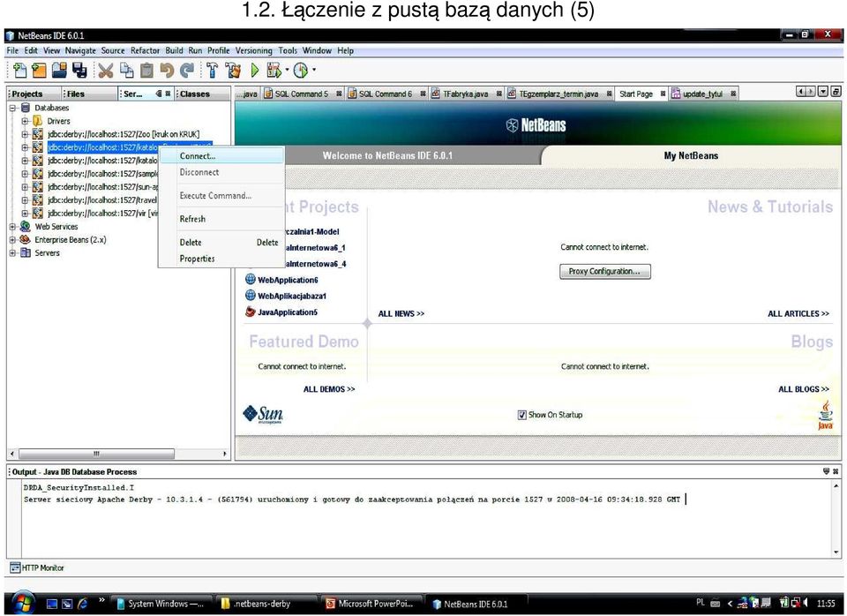Open the SQL Command 5 editor tab
Viewport: 847px width, 616px height.
302,94
